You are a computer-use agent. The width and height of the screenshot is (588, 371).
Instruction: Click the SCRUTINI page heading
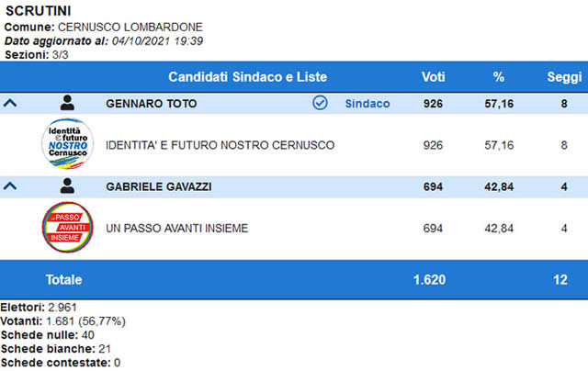(39, 11)
